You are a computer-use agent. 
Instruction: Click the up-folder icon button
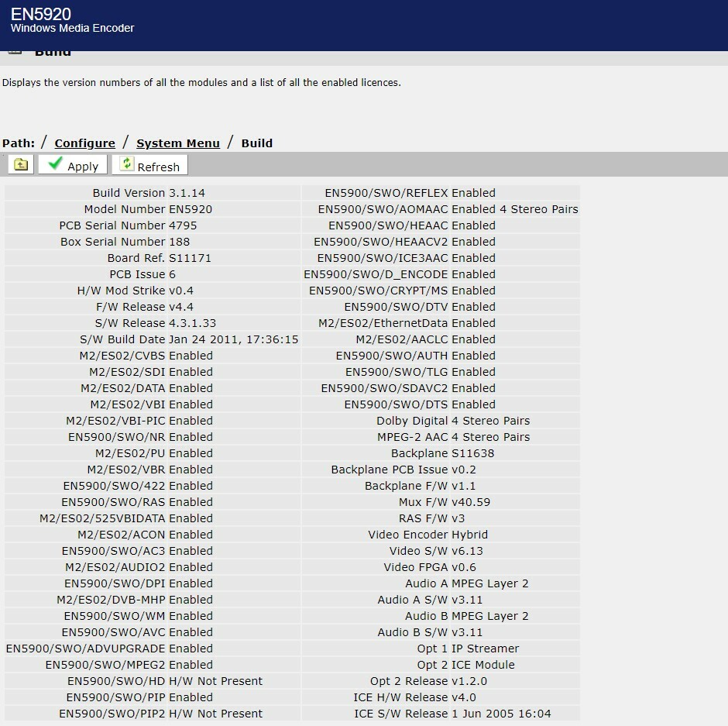tap(21, 164)
